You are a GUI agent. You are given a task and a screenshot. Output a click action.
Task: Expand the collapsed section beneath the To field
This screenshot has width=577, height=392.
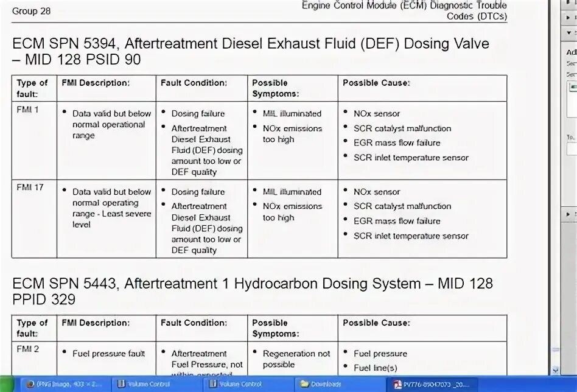click(569, 214)
